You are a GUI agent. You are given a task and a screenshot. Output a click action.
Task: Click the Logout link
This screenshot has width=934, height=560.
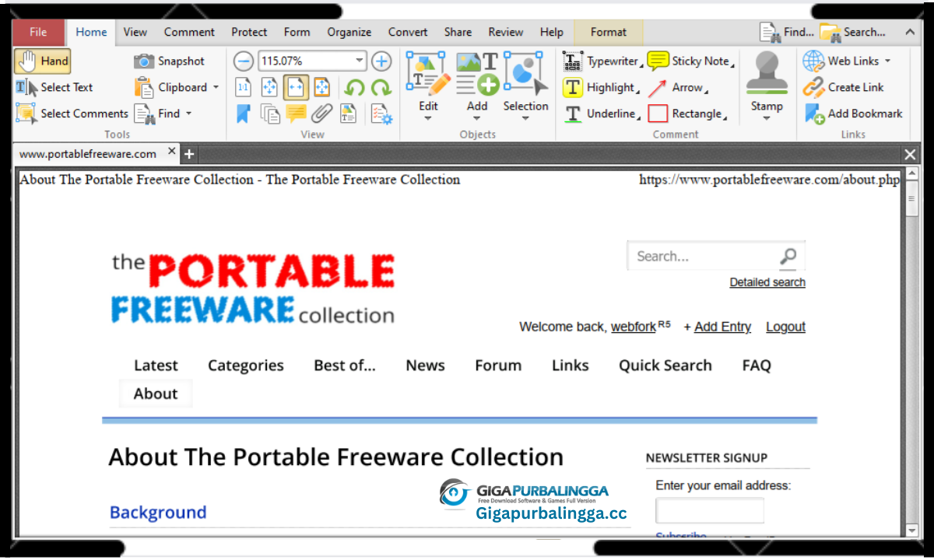(x=785, y=327)
